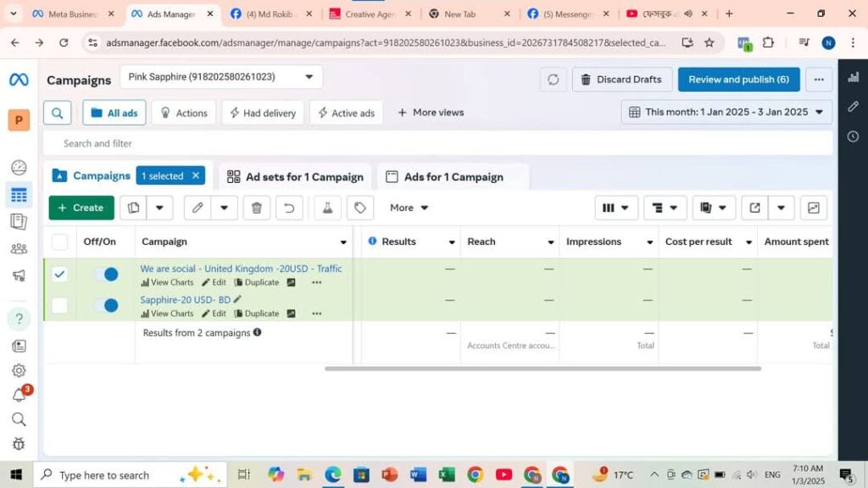Expand the duplicate options dropdown arrow
This screenshot has height=488, width=868.
(159, 208)
